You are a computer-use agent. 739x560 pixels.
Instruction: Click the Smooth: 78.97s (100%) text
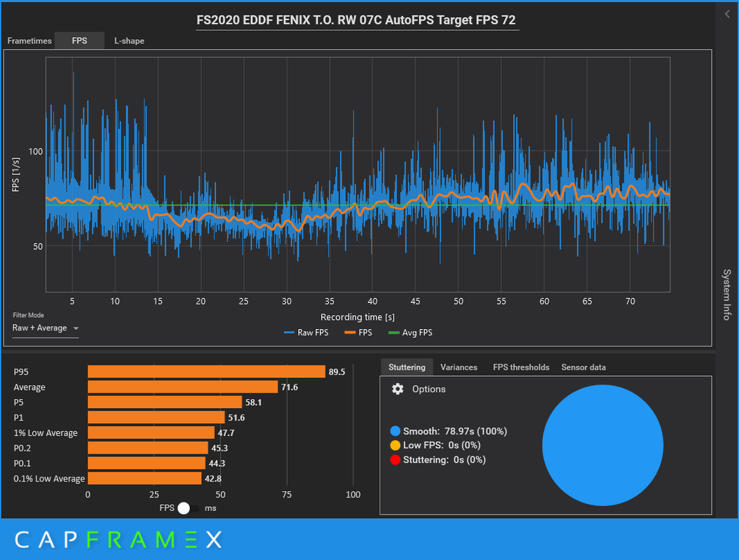(455, 430)
